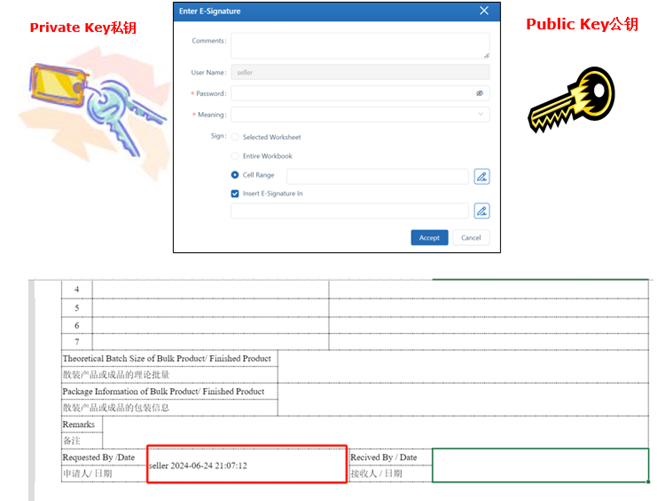Close the Enter E-Signature dialog
This screenshot has height=501, width=657.
tap(485, 11)
